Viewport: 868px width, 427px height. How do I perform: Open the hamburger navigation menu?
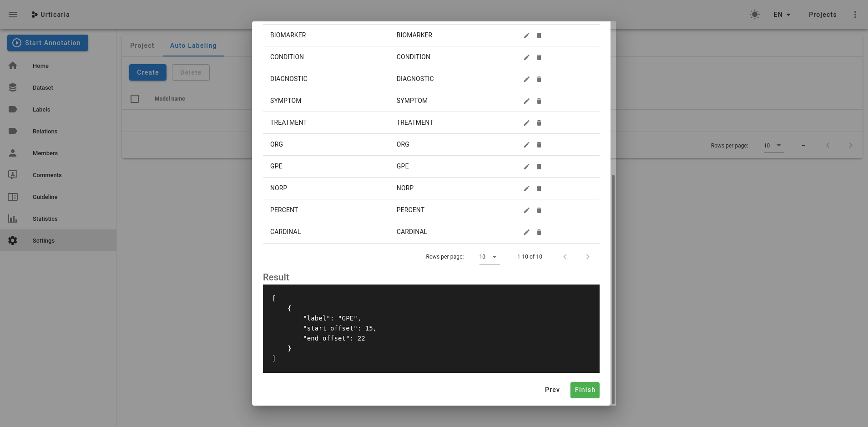pyautogui.click(x=13, y=15)
